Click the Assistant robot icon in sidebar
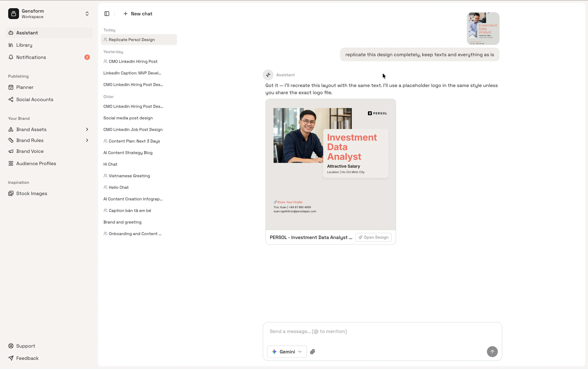588x369 pixels. 11,33
